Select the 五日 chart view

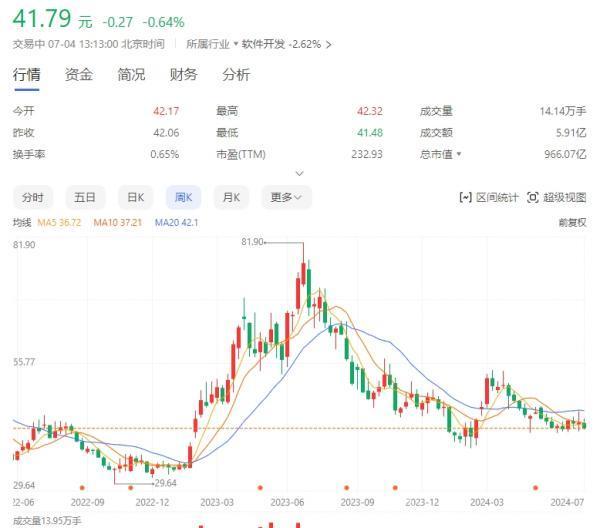[85, 197]
